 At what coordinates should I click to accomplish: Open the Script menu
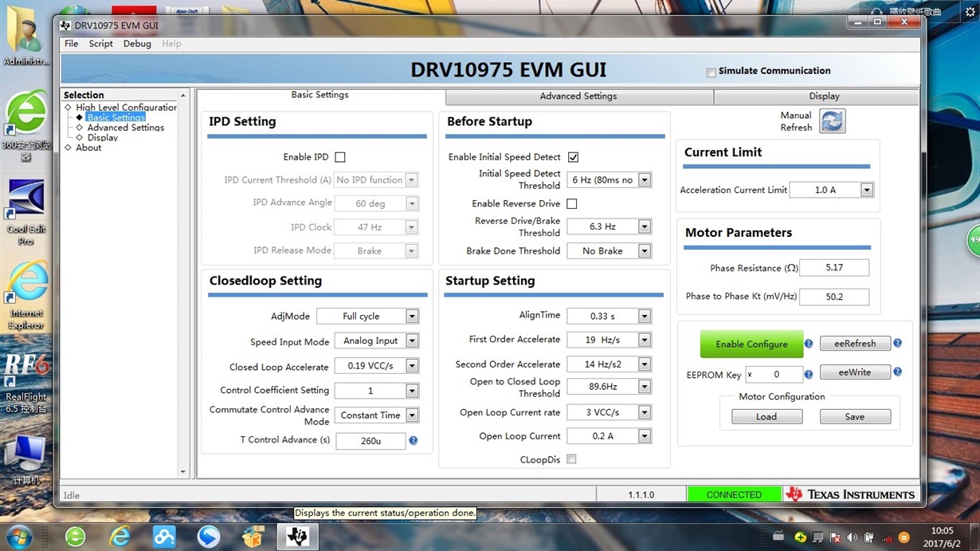point(100,44)
